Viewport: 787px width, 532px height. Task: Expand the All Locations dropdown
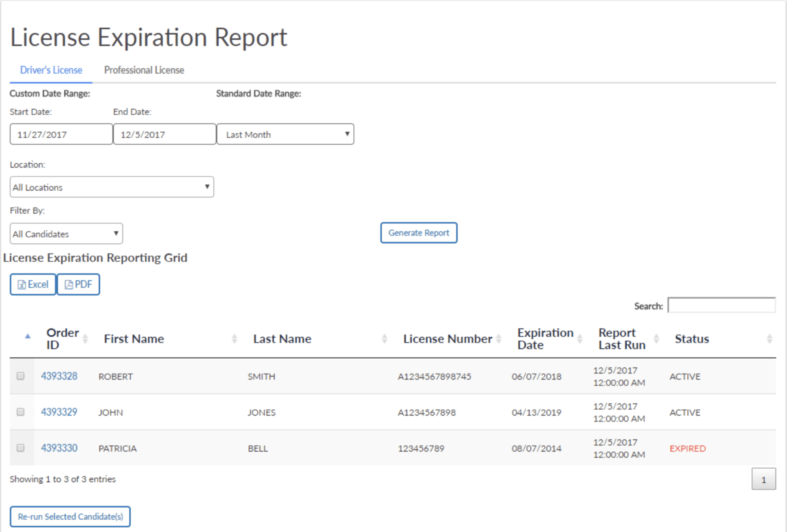tap(112, 187)
